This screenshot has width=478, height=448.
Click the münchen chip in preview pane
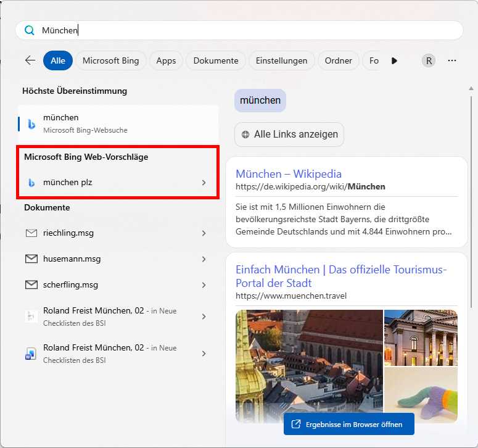[260, 101]
